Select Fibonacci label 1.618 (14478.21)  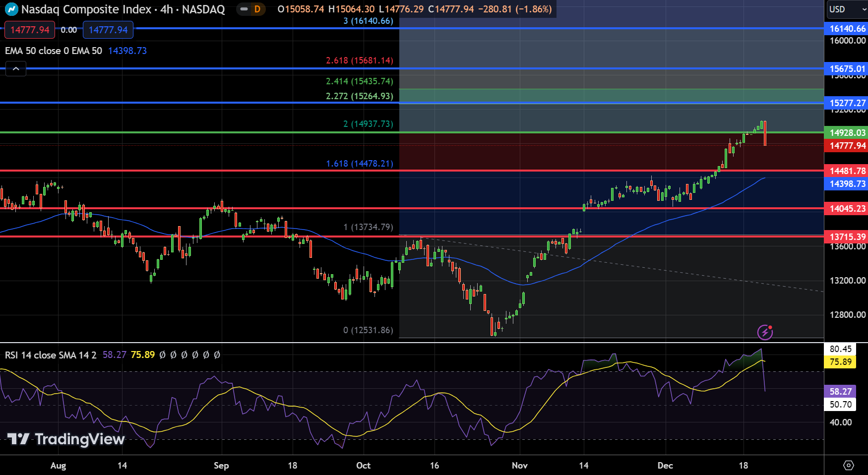tap(360, 164)
